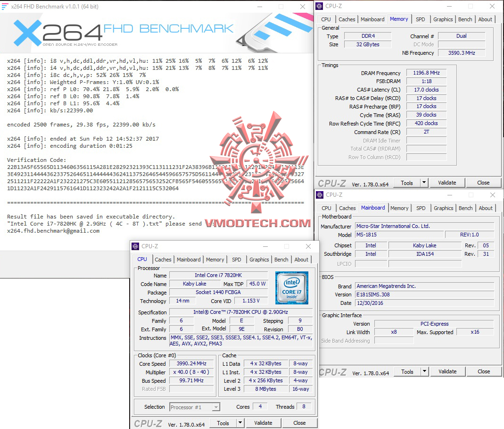Click DRAM Frequency value 1196.8 MHz
504x429 pixels.
[426, 73]
